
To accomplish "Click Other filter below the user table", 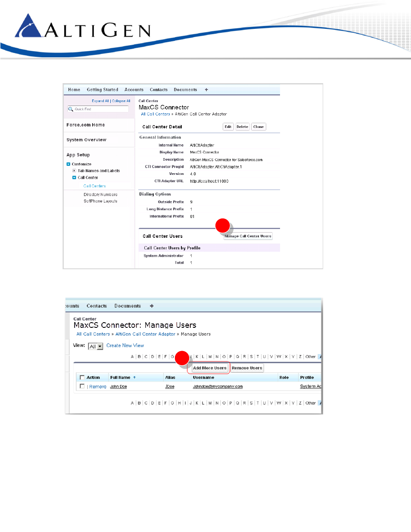I will click(310, 403).
